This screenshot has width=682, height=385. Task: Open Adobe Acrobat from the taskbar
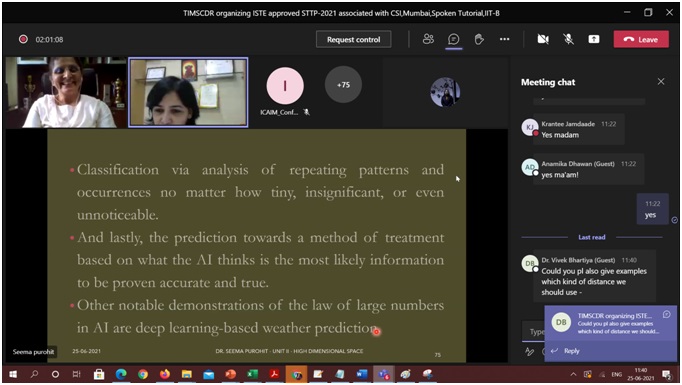[x=274, y=374]
